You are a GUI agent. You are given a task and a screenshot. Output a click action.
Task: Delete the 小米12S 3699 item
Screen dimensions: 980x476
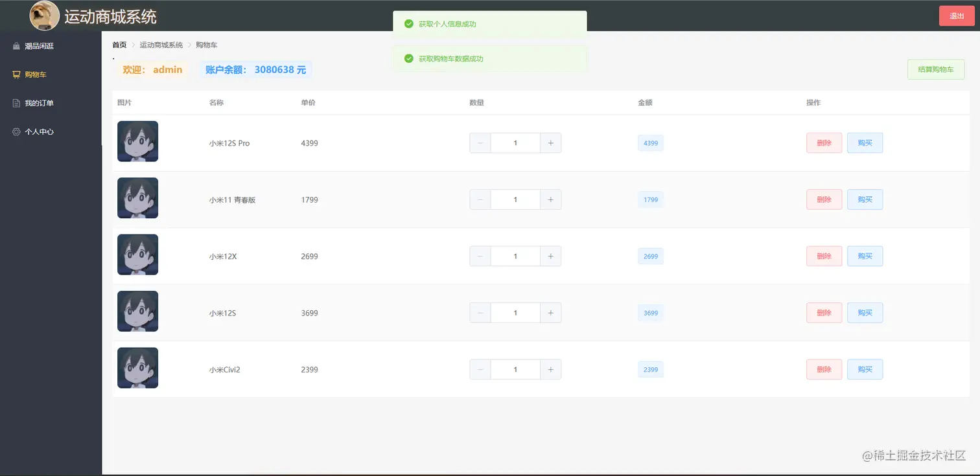(x=824, y=313)
